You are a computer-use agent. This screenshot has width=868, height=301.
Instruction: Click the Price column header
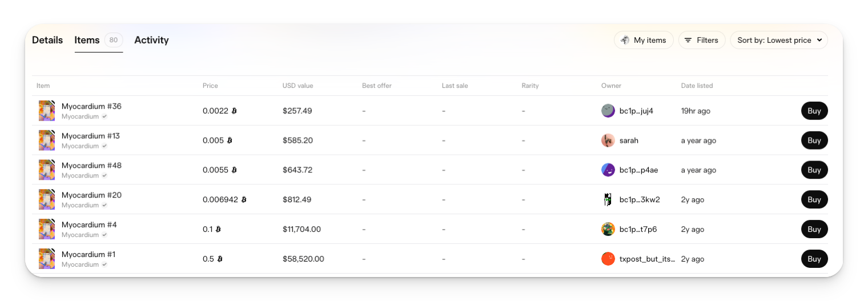pyautogui.click(x=210, y=86)
